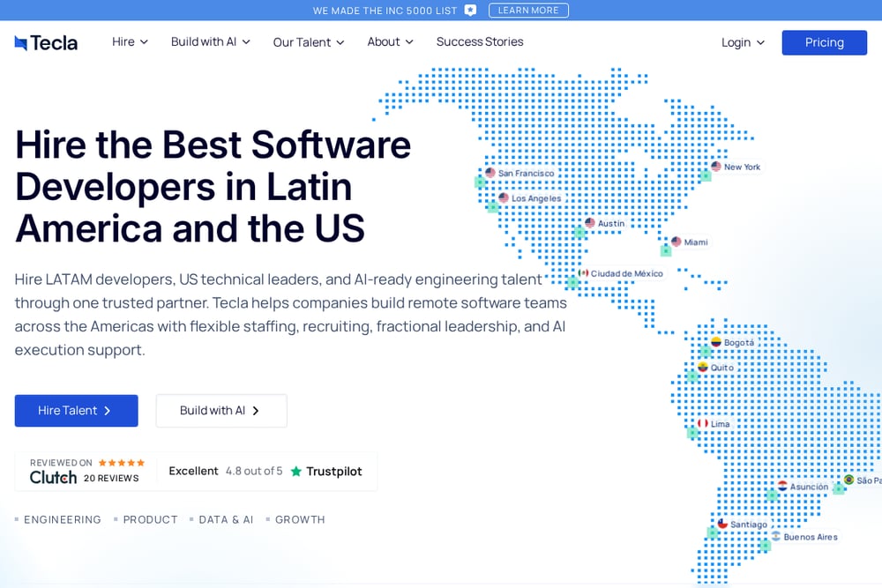The image size is (882, 588).
Task: Click the Austin flag marker
Action: 589,223
